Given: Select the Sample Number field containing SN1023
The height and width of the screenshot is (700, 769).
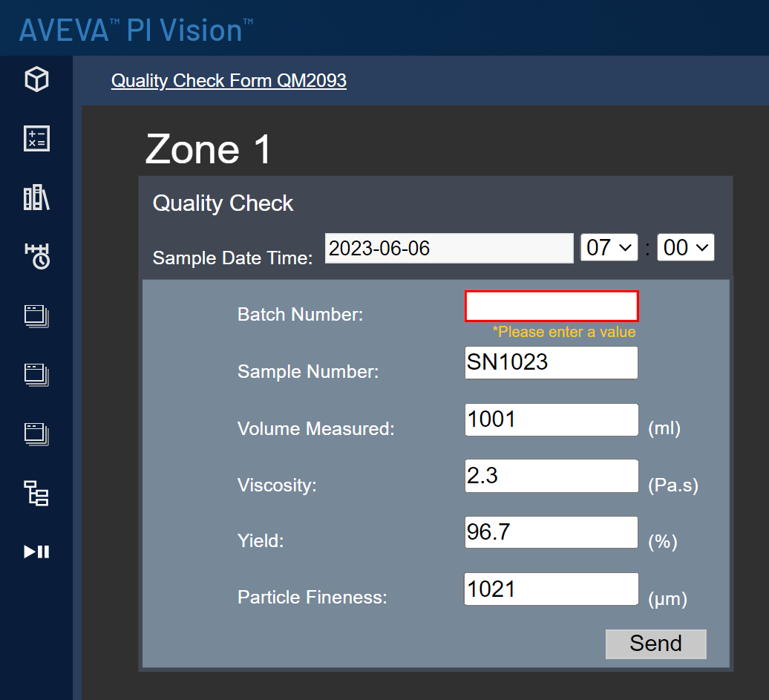Looking at the screenshot, I should click(551, 362).
